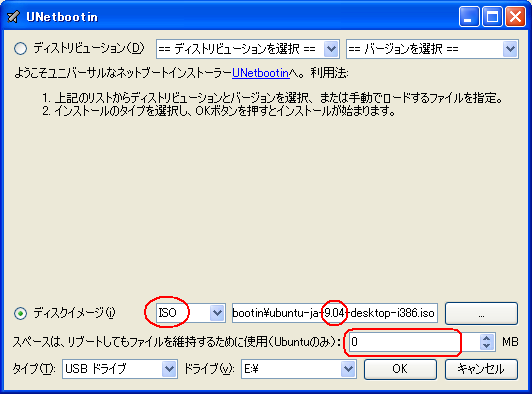The image size is (532, 394).
Task: Click the UNetbootin title bar app icon
Action: [14, 16]
